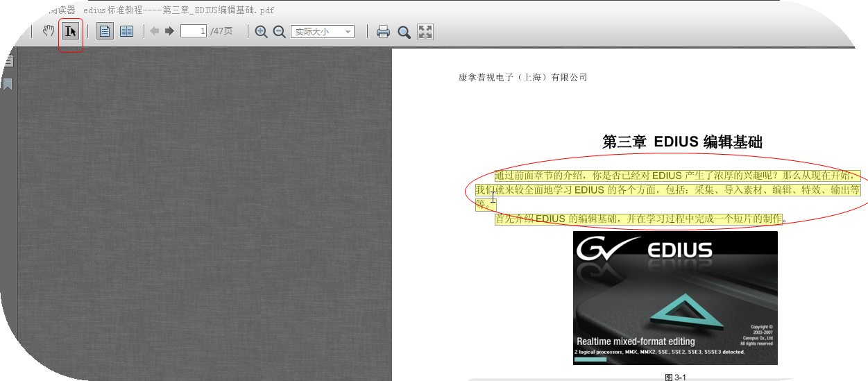The height and width of the screenshot is (381, 868).
Task: Go to the next page arrow
Action: click(169, 31)
